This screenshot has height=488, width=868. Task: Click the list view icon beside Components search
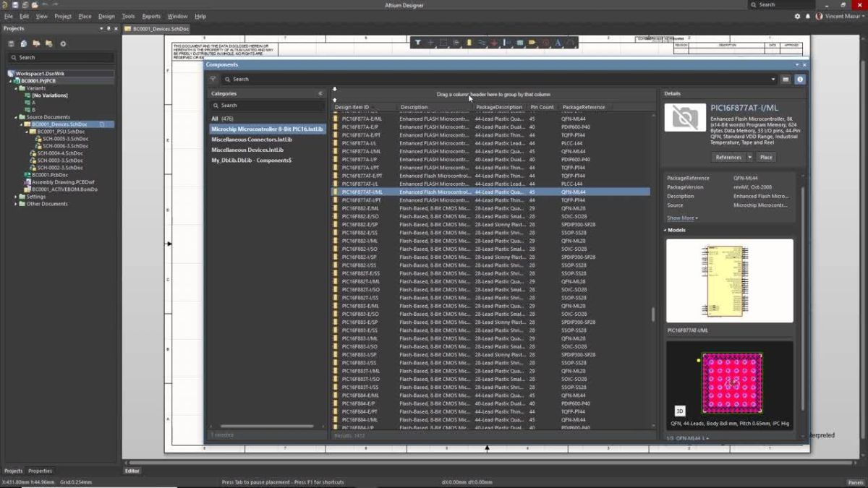tap(786, 80)
